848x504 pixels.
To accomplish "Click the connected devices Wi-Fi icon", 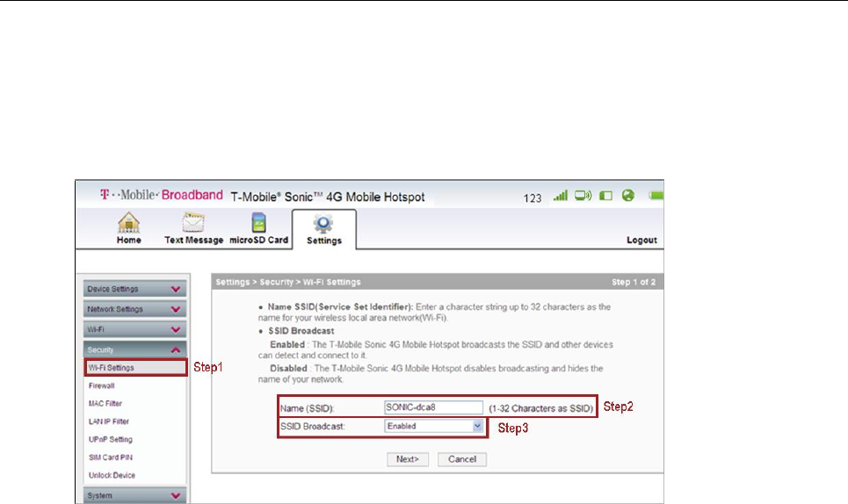I will [x=583, y=196].
